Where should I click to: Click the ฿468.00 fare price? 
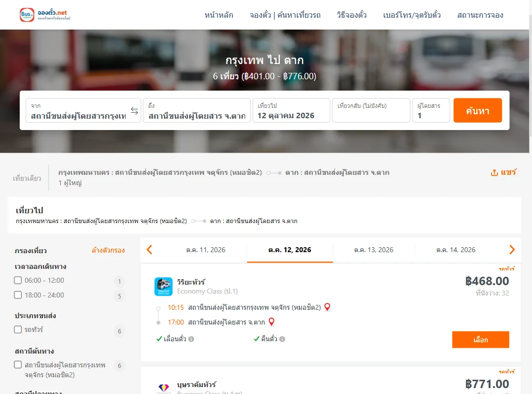pyautogui.click(x=487, y=281)
